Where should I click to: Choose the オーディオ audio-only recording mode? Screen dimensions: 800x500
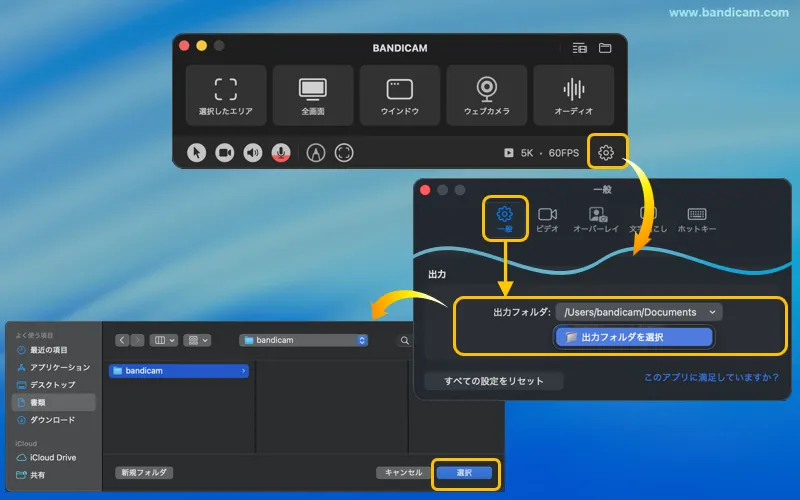coord(573,95)
